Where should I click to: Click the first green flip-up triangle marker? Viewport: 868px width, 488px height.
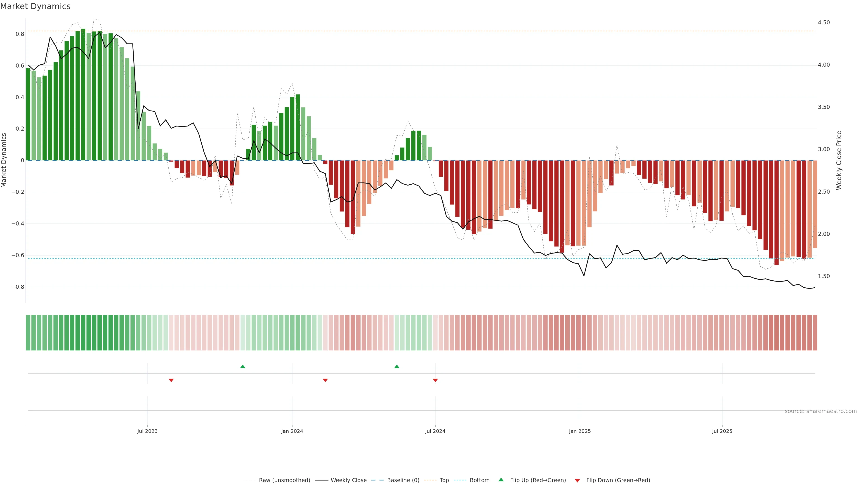[x=243, y=366]
